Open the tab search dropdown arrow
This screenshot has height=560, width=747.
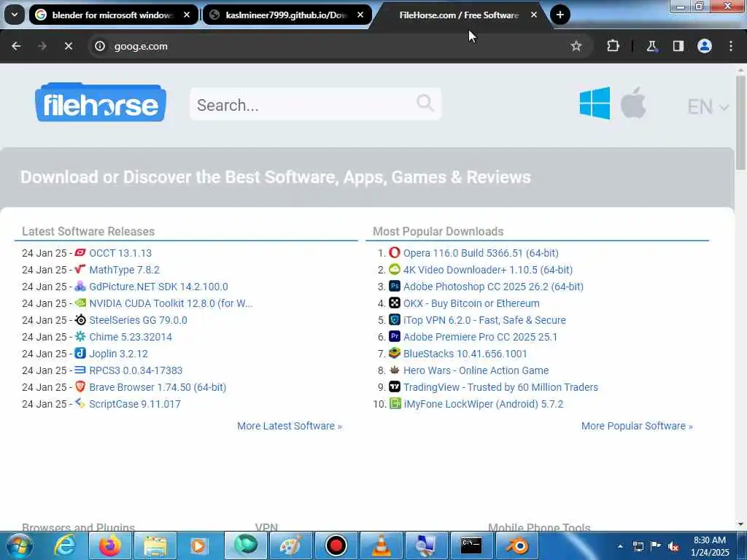(15, 15)
